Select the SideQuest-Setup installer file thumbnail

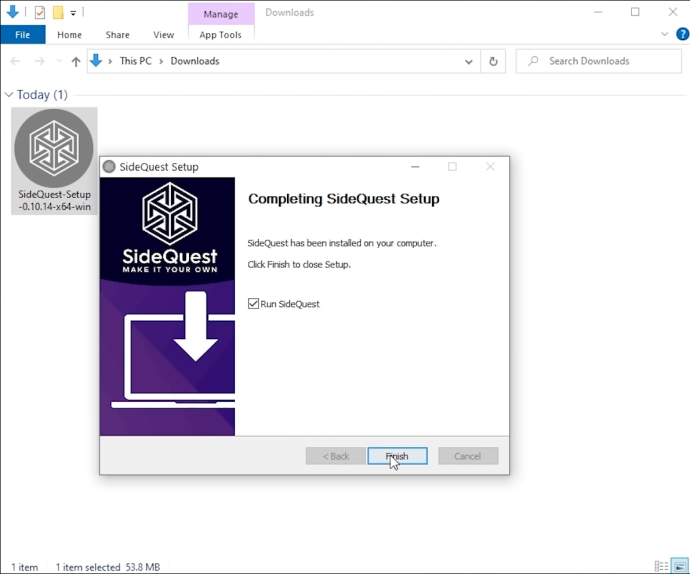tap(54, 161)
